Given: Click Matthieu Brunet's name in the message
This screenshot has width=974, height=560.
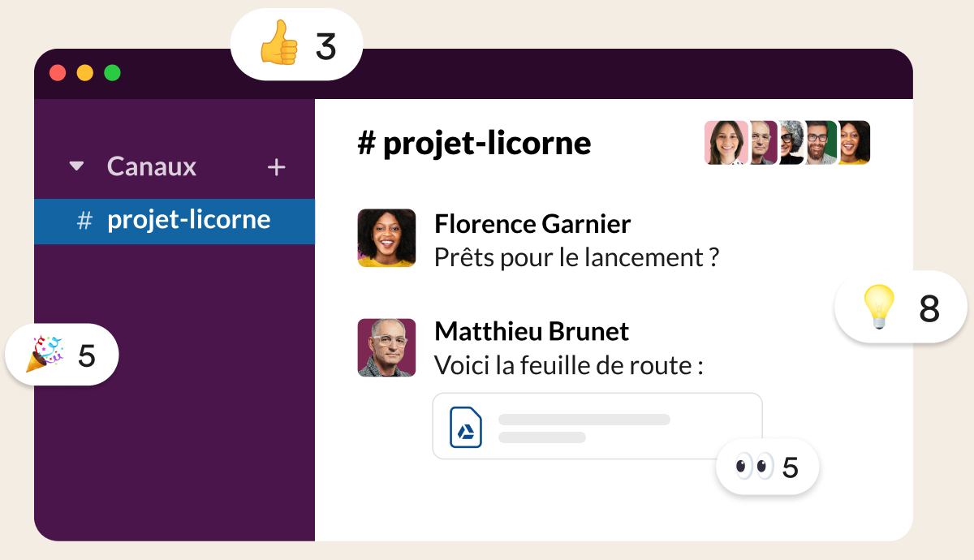Looking at the screenshot, I should [x=532, y=331].
